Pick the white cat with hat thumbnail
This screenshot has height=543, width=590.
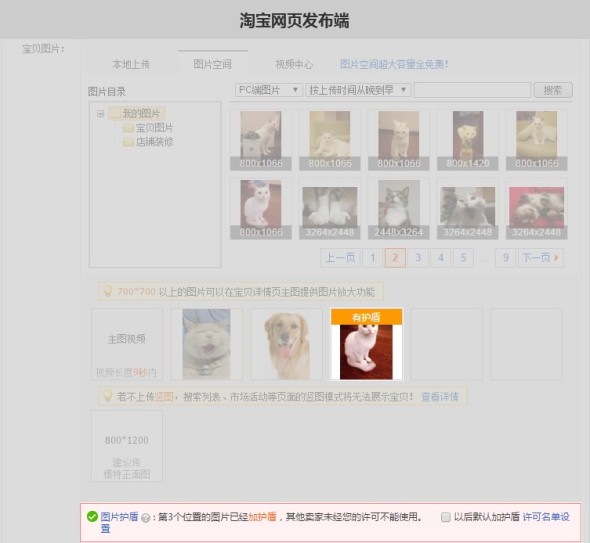coord(261,209)
